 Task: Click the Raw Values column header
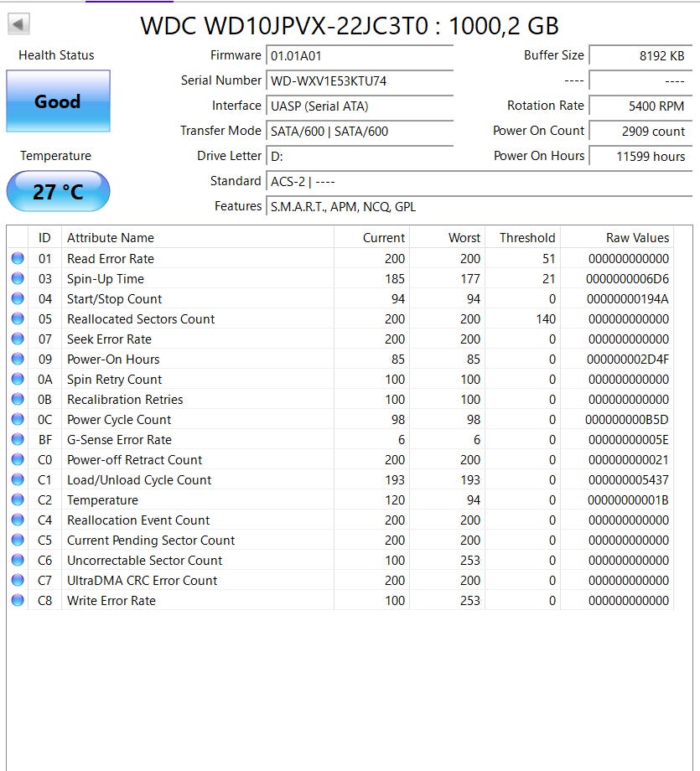tap(617, 237)
